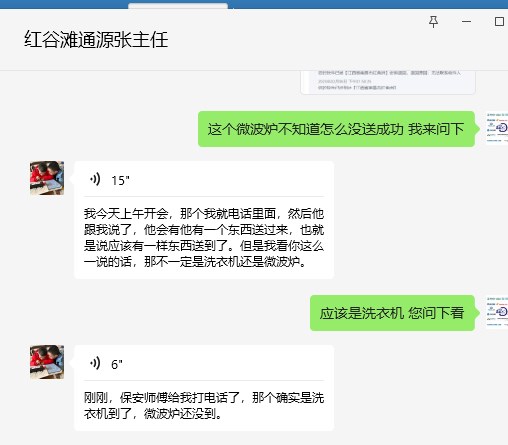This screenshot has width=508, height=445.
Task: Select the green message 应该是洗衣机 您问下看
Action: 392,313
